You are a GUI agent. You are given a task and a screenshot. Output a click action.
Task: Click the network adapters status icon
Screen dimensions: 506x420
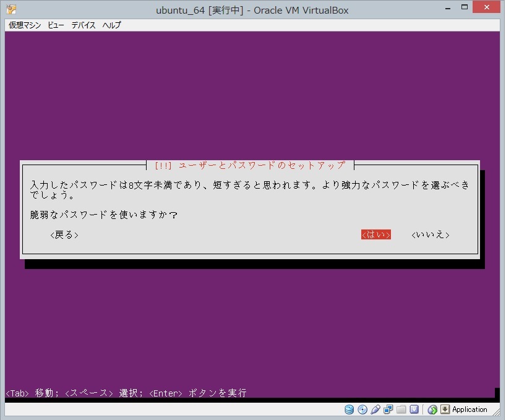[x=388, y=409]
